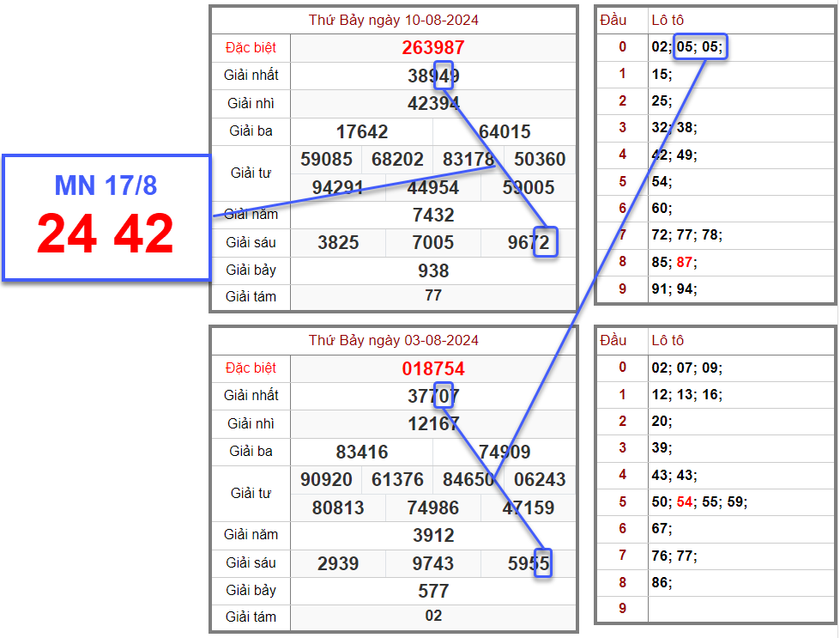Click the seventh prize number 938
Image resolution: width=840 pixels, height=638 pixels.
point(433,270)
